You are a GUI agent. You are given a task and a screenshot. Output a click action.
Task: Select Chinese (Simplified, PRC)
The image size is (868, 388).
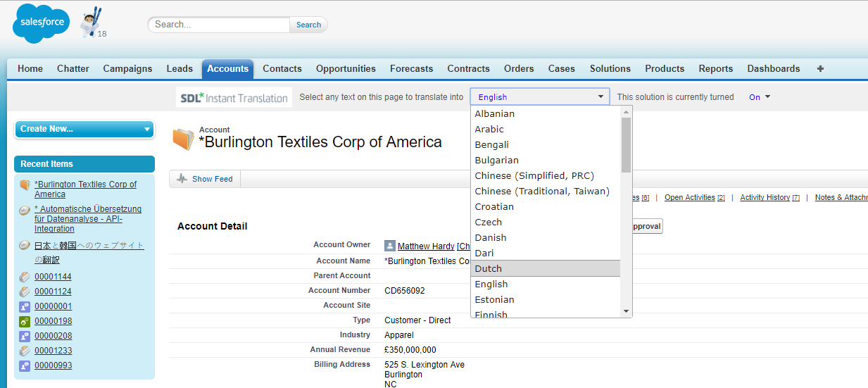546,175
